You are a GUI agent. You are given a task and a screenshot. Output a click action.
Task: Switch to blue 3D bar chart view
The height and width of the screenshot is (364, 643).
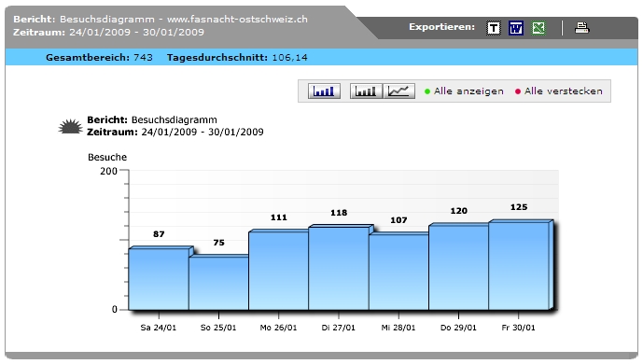(x=324, y=91)
